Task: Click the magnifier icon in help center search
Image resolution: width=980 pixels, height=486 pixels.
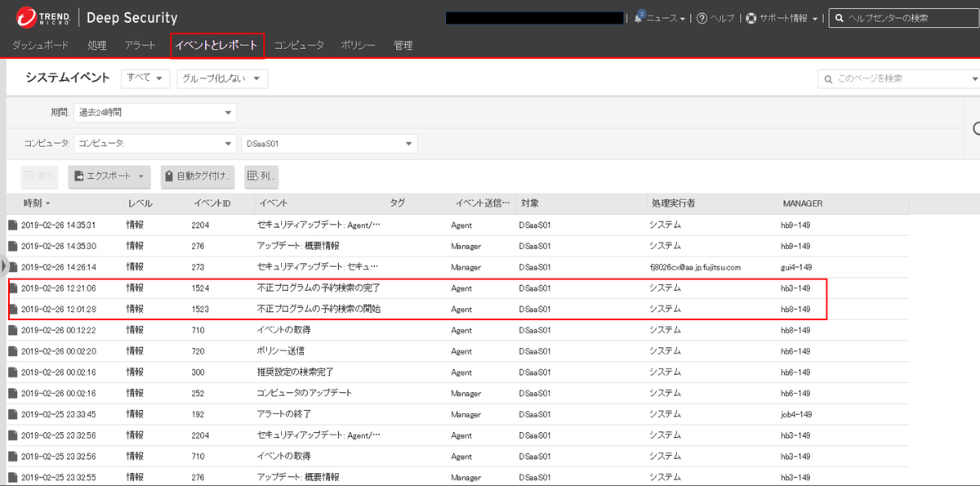Action: click(x=839, y=18)
